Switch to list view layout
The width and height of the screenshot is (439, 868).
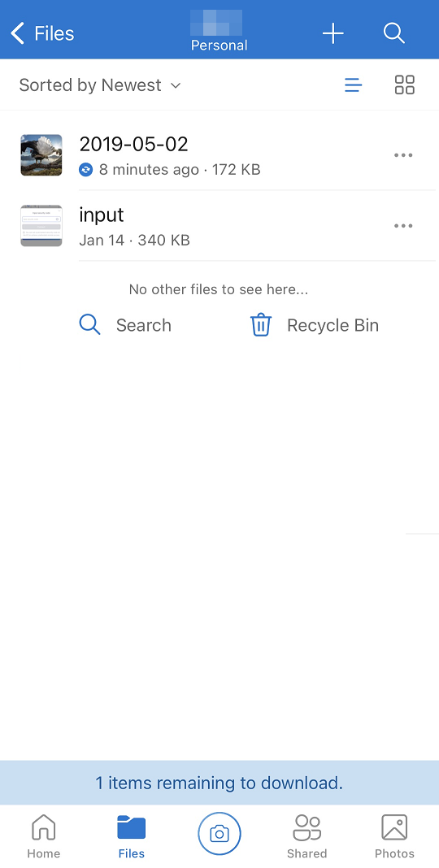(353, 85)
